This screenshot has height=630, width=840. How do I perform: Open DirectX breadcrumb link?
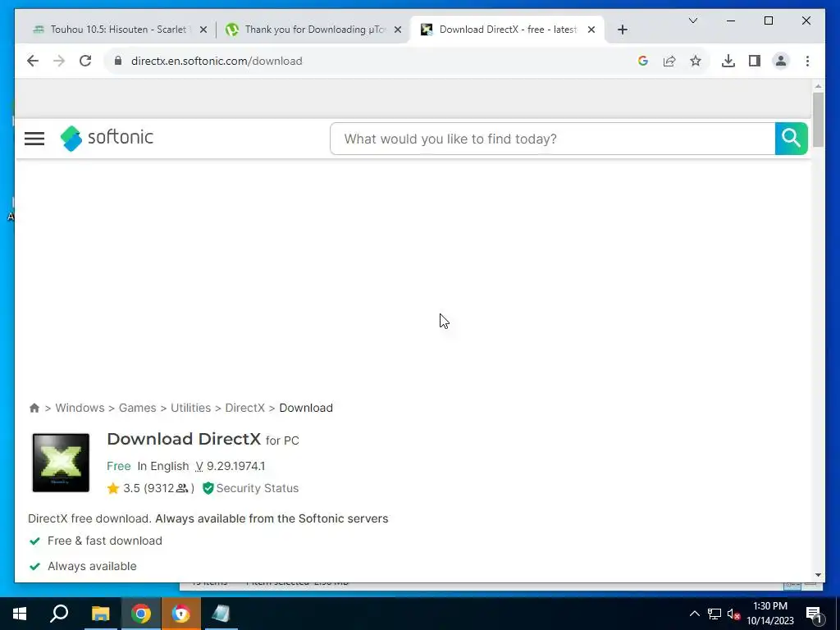click(x=244, y=408)
